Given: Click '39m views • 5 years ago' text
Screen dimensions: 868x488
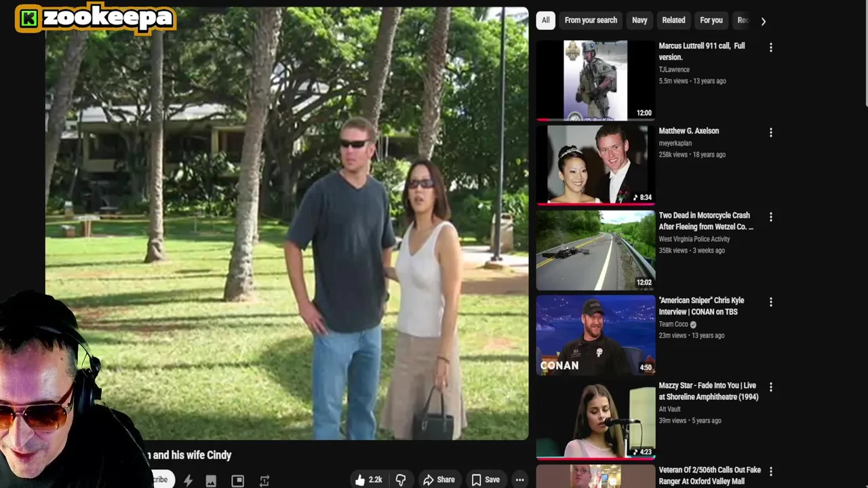Looking at the screenshot, I should coord(690,420).
